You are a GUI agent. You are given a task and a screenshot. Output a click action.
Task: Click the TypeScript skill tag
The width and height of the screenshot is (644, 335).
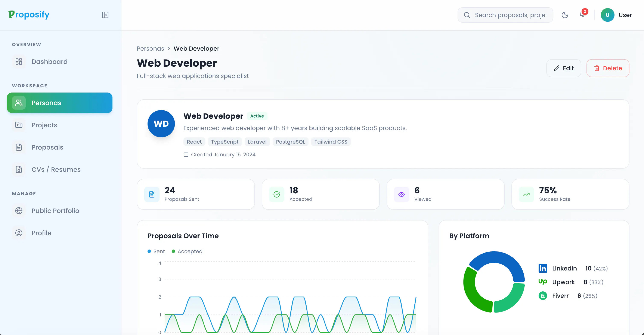pos(225,142)
